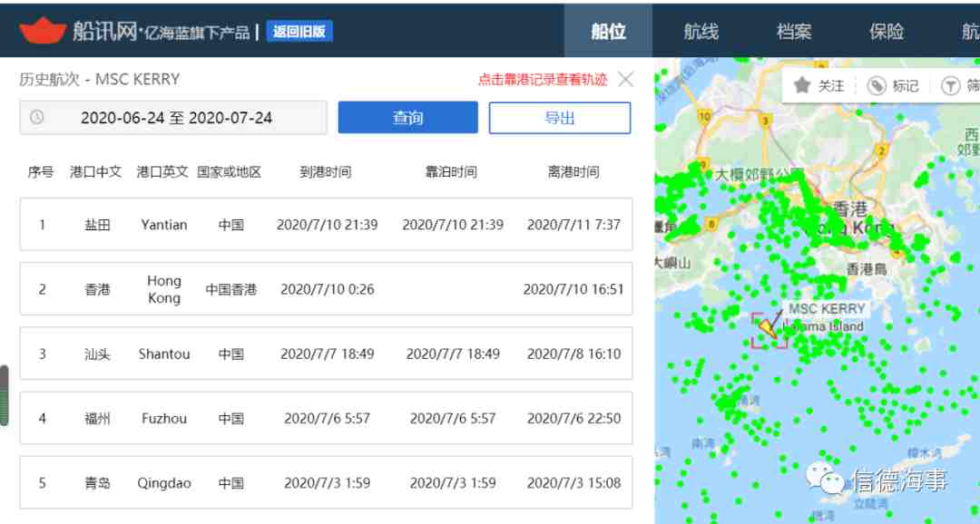Open the 航线 tab
Image resolution: width=980 pixels, height=524 pixels.
click(701, 31)
